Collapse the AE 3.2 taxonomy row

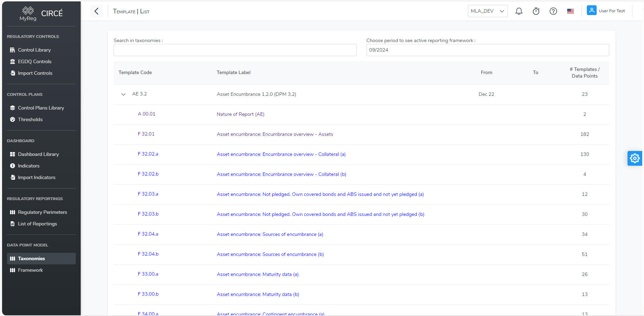(x=123, y=94)
